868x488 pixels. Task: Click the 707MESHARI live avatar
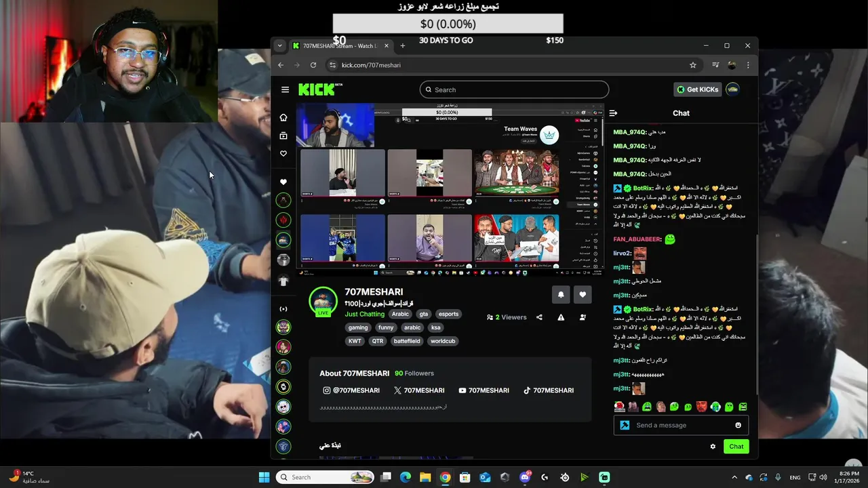(323, 302)
